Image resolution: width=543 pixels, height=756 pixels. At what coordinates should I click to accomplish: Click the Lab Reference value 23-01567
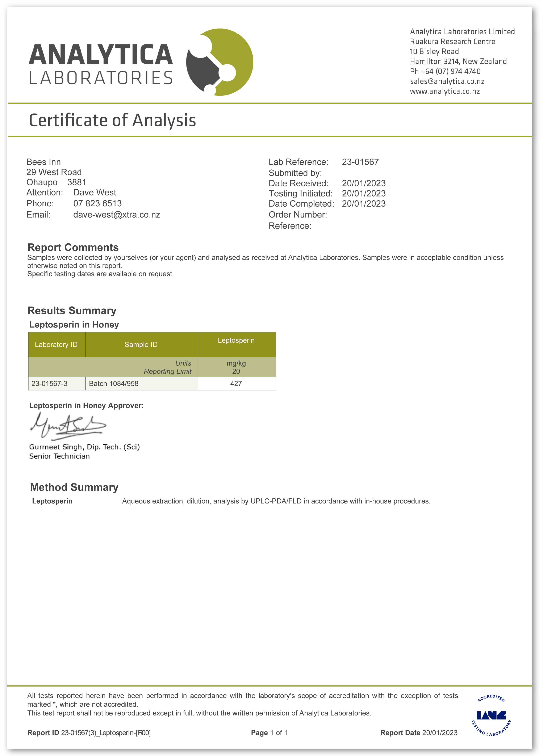pos(360,162)
